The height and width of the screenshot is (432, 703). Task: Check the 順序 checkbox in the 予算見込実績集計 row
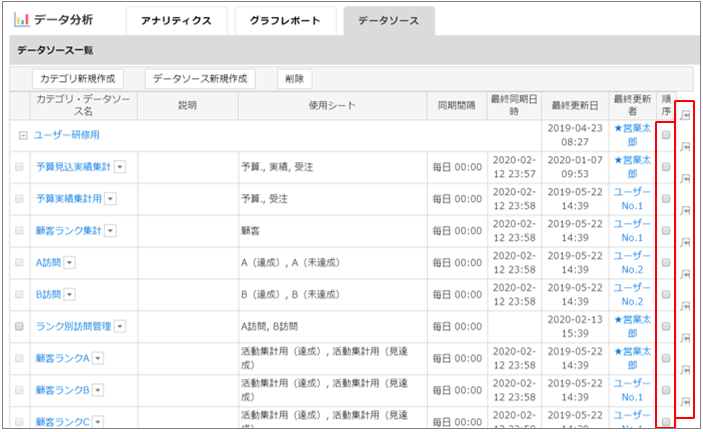(666, 167)
